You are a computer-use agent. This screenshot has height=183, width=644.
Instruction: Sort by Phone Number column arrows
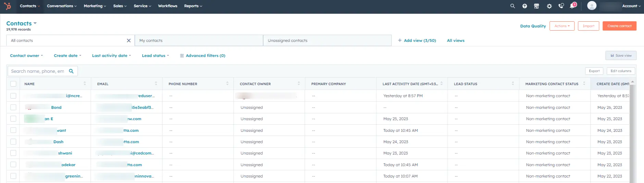pos(227,83)
